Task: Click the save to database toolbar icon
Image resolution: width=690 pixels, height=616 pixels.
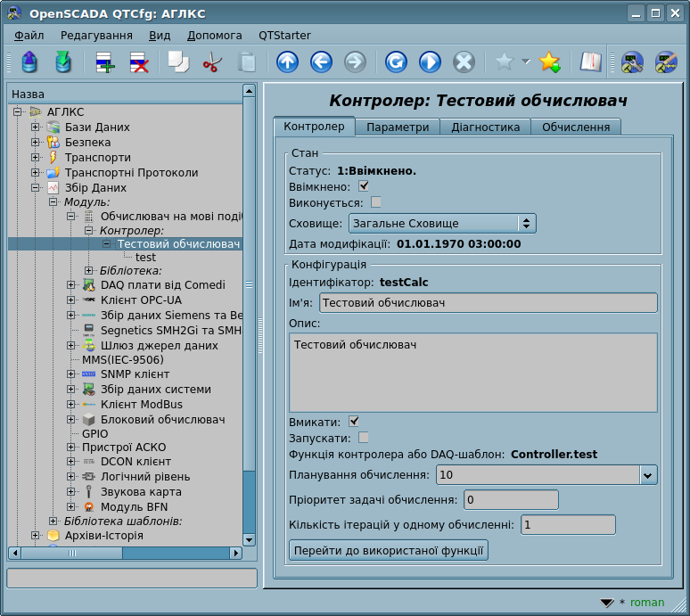Action: click(x=62, y=62)
